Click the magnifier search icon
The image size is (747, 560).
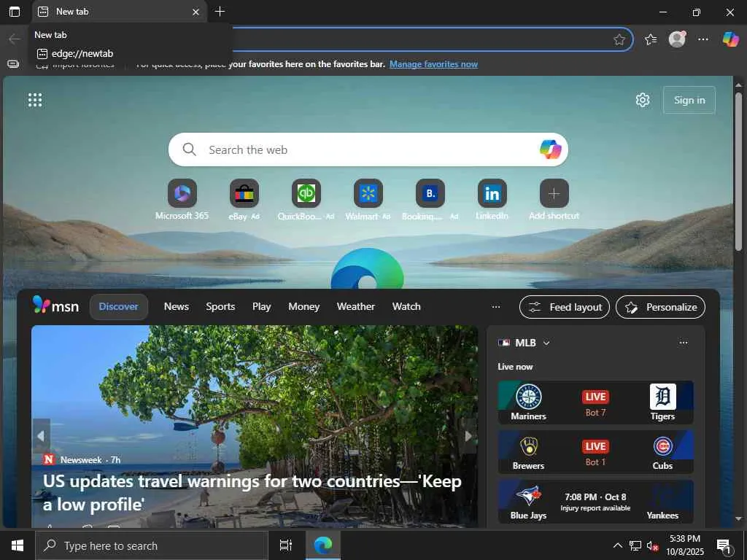point(189,149)
